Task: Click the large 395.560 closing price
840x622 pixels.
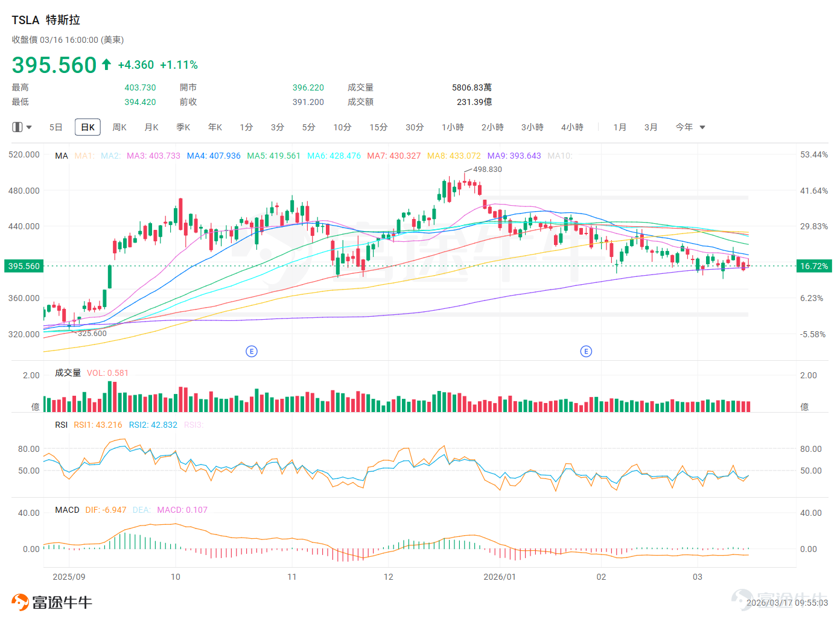Action: [54, 65]
